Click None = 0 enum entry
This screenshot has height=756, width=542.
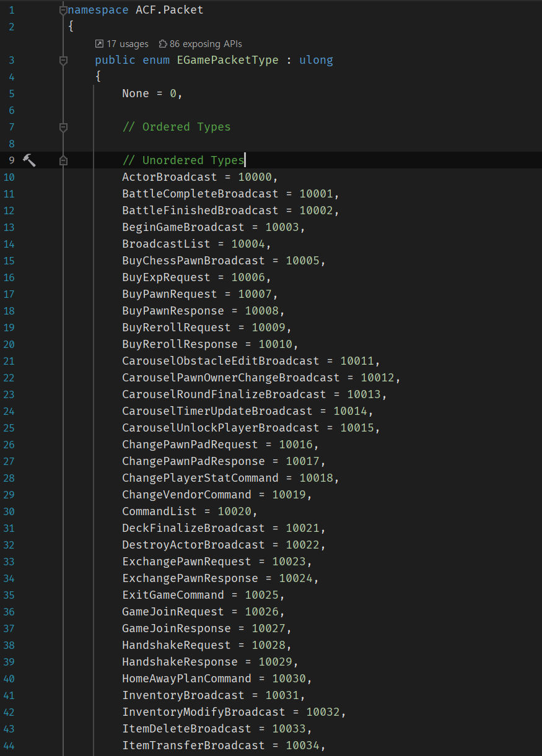point(152,93)
